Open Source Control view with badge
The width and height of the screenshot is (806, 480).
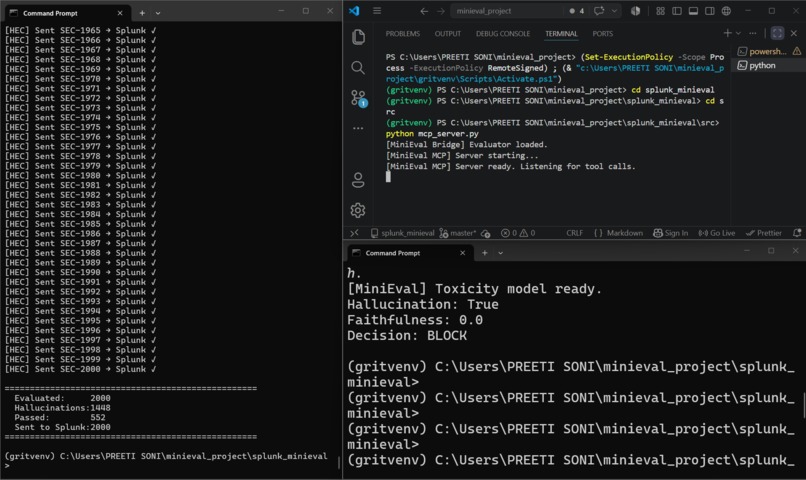[358, 98]
